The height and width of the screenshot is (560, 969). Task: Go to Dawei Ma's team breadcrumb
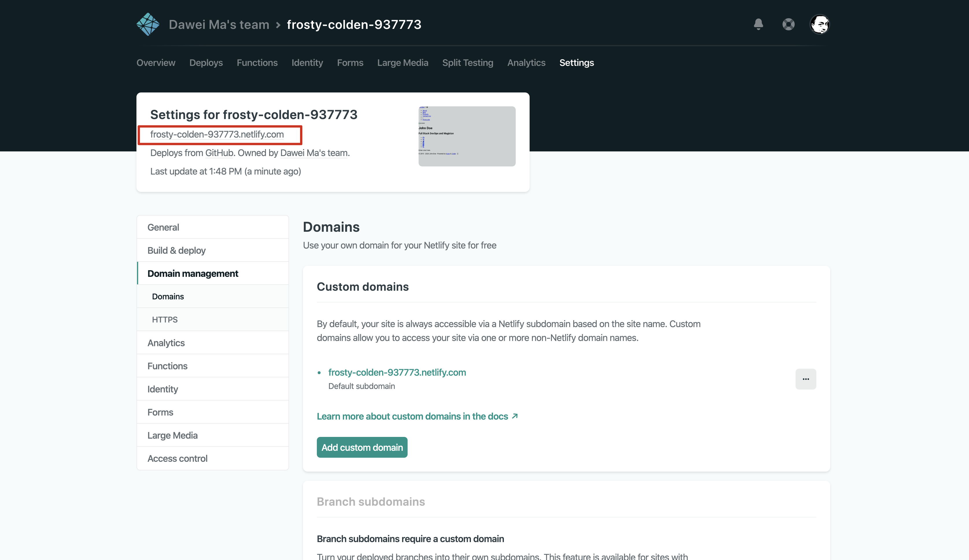219,25
